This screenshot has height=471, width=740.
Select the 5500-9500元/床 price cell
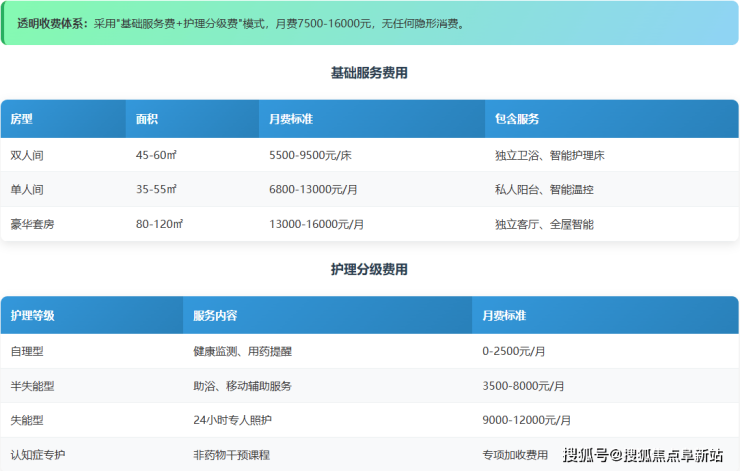point(310,155)
